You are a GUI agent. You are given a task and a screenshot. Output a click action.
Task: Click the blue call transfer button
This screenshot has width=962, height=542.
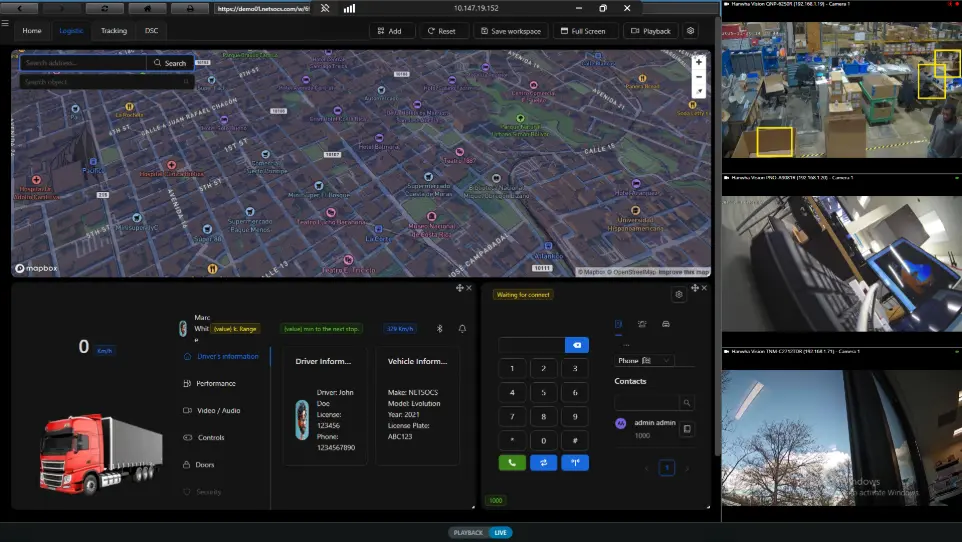click(543, 463)
